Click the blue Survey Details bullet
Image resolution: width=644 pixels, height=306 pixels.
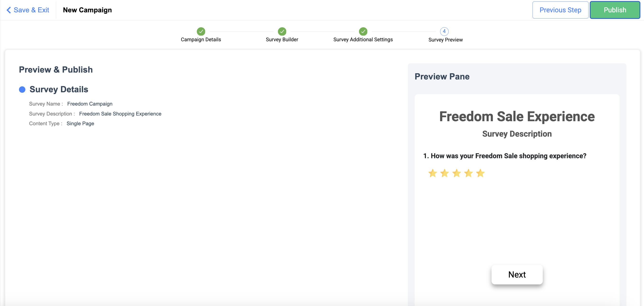click(22, 89)
